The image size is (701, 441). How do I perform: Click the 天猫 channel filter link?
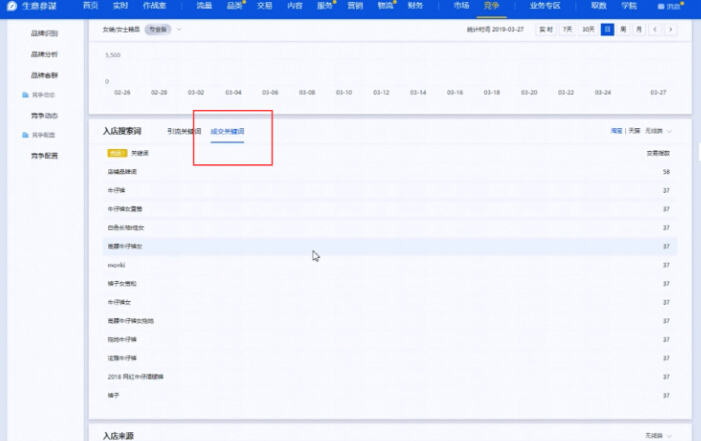[634, 131]
